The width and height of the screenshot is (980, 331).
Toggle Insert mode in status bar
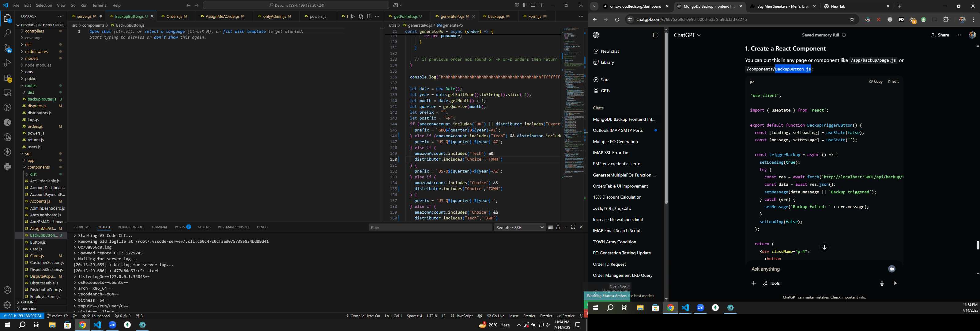(514, 316)
